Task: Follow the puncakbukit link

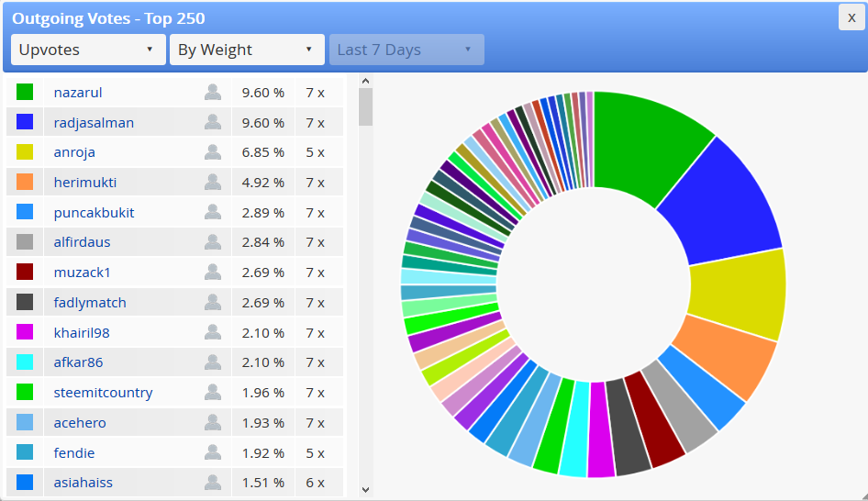Action: 95,213
